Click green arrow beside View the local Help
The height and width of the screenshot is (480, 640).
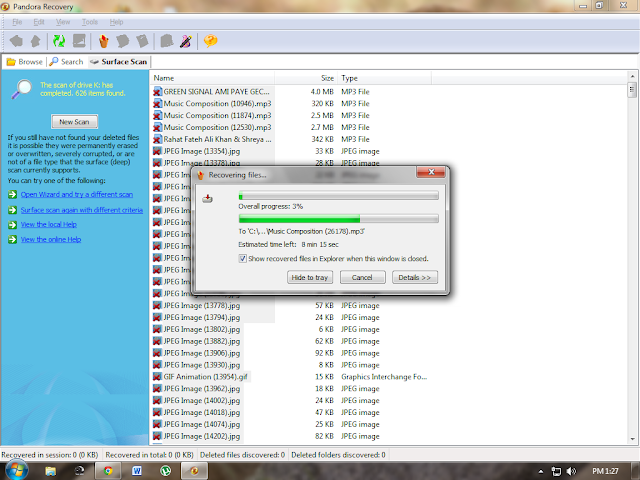(13, 224)
